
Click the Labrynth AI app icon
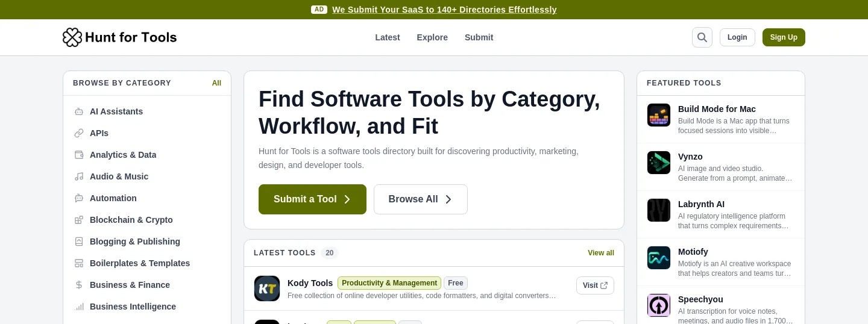659,210
